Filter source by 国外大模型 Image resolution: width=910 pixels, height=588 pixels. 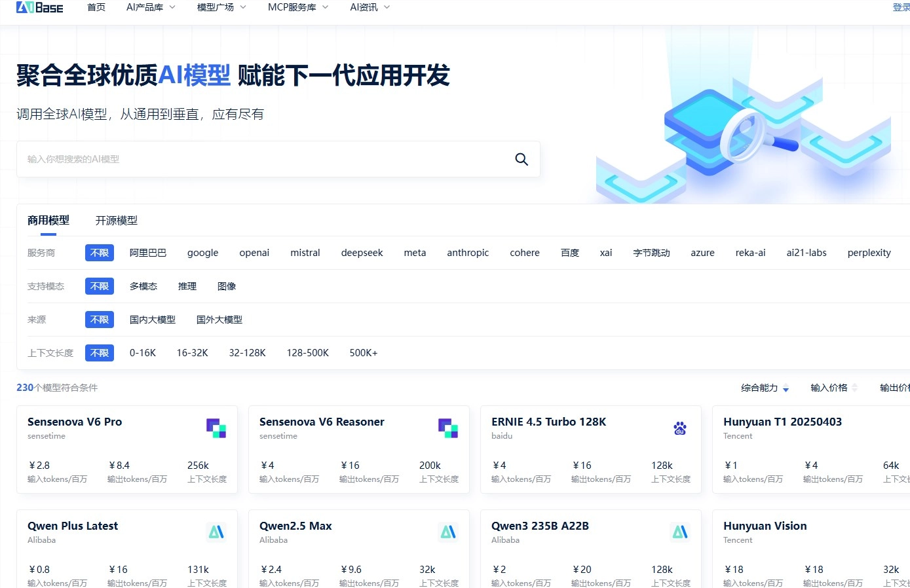(x=219, y=320)
